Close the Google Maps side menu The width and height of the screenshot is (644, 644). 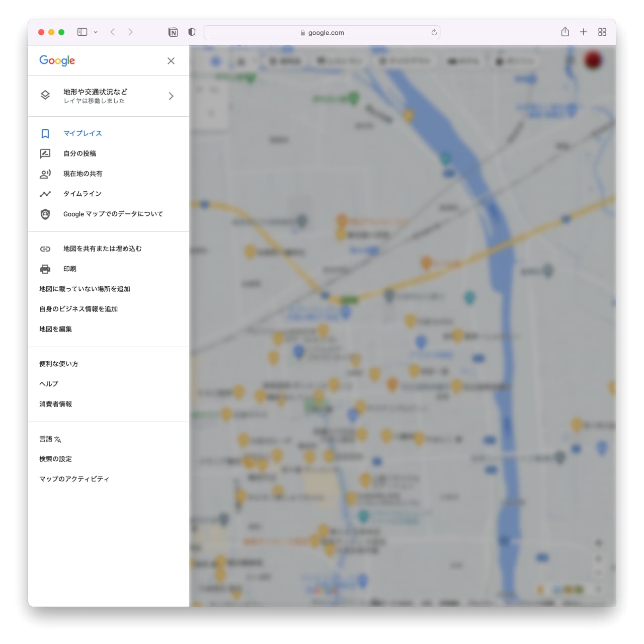click(171, 61)
